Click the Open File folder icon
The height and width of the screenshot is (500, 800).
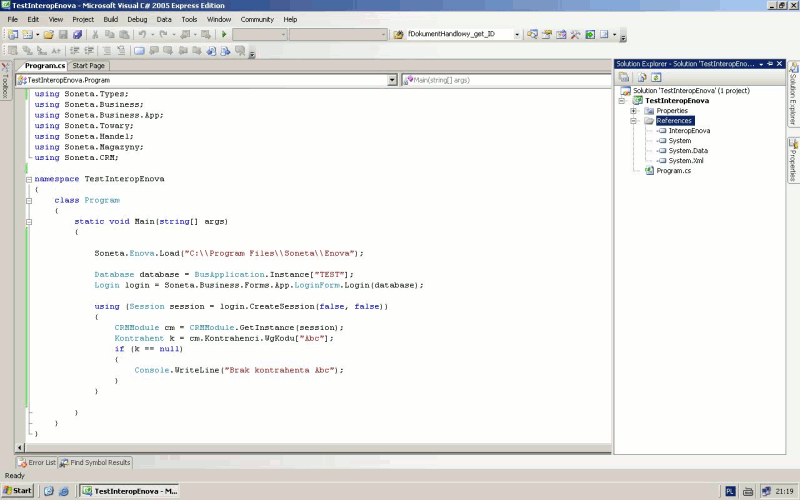pos(48,34)
